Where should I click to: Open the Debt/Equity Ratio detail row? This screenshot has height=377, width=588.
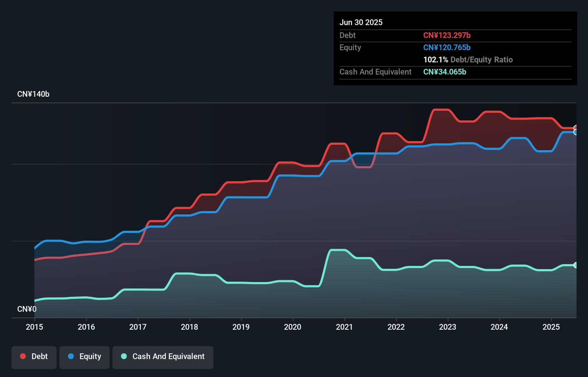tap(468, 59)
